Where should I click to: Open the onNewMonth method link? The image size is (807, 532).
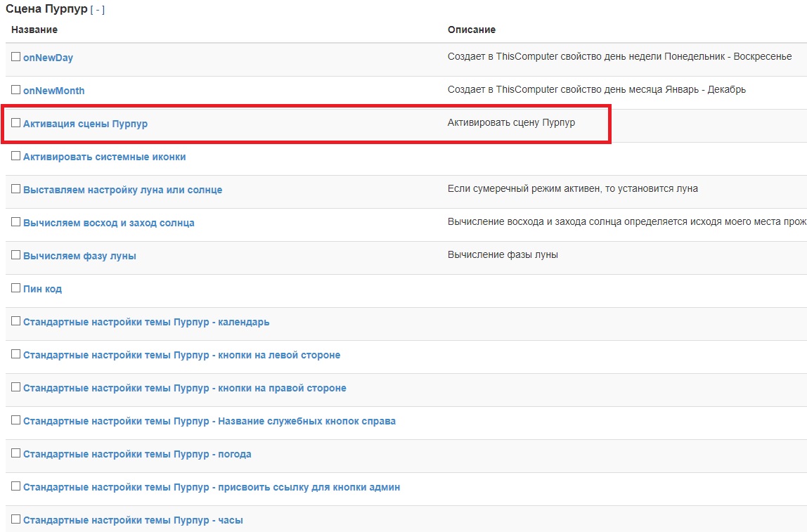(53, 91)
